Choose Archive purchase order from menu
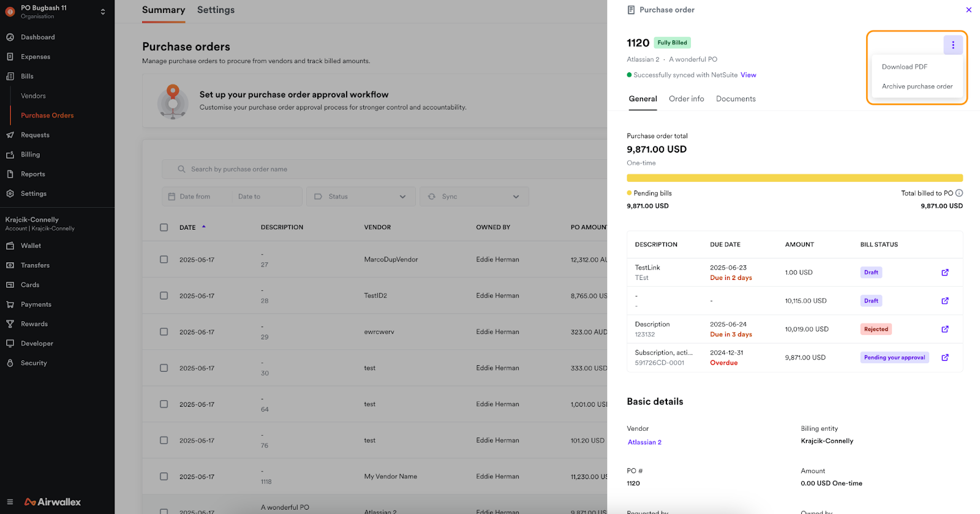980x514 pixels. (917, 86)
